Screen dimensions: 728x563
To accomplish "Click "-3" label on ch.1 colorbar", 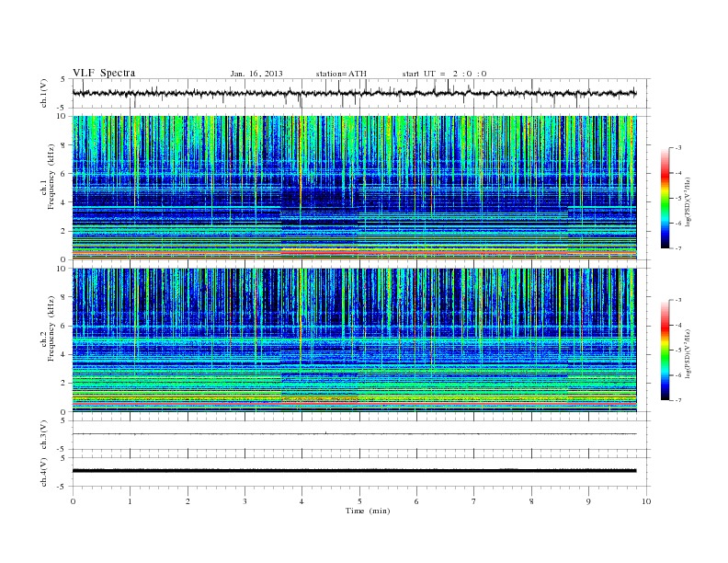I will pos(677,148).
